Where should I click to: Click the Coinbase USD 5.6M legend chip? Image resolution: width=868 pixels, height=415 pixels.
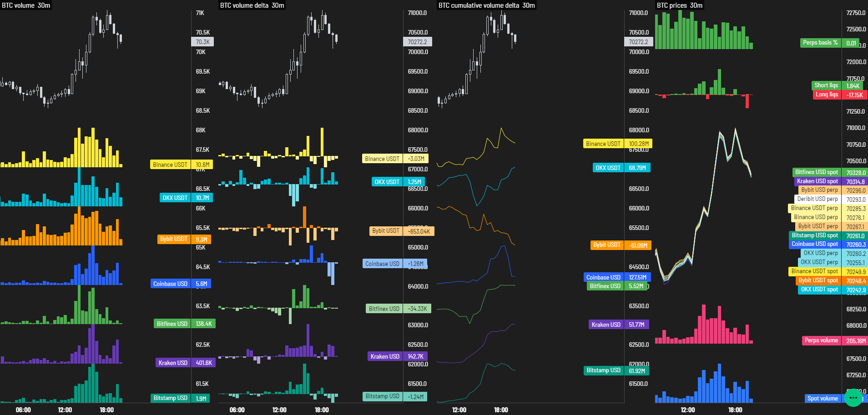[x=170, y=283]
